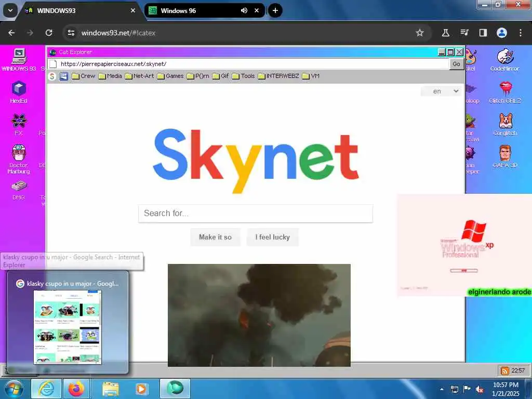532x399 pixels.
Task: Open the Games bookmarks folder
Action: [x=170, y=76]
